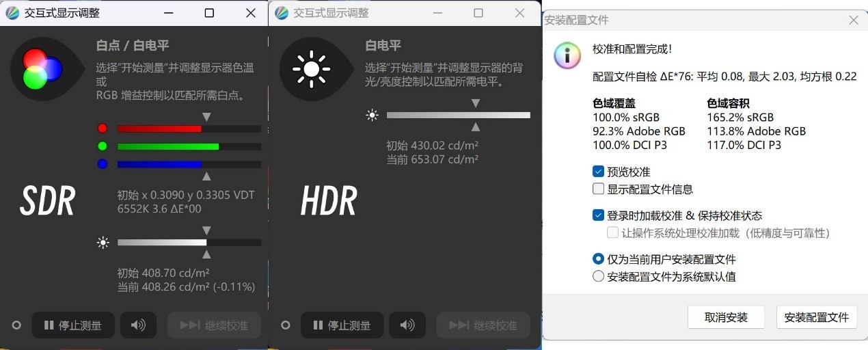
Task: Click the HDR white level brightness bar
Action: (x=458, y=115)
